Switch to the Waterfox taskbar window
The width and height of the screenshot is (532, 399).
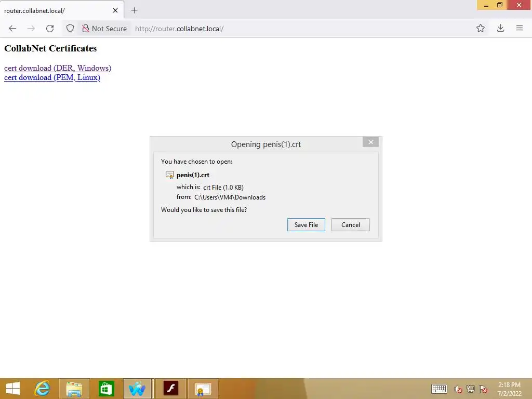click(x=137, y=389)
